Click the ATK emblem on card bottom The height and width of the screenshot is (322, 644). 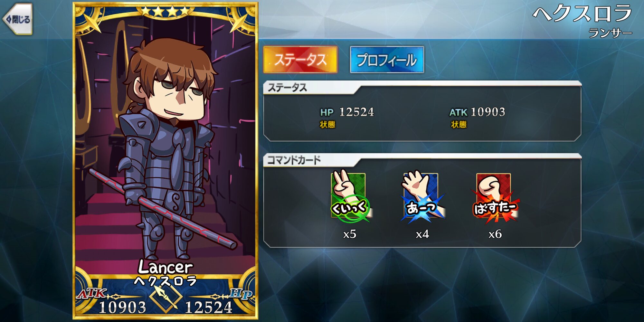92,293
